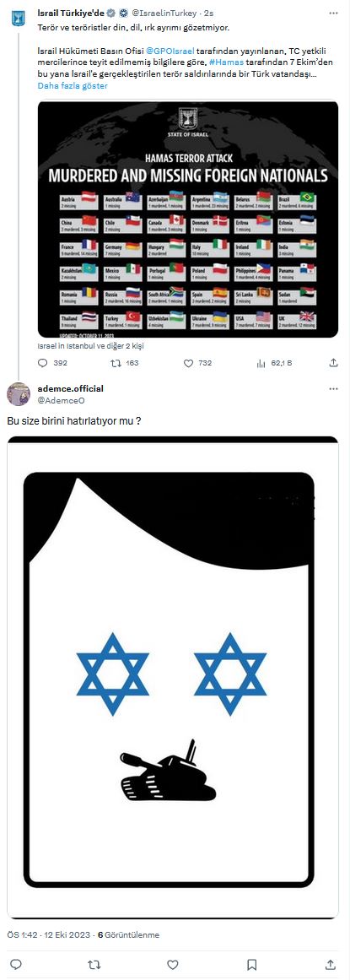This screenshot has height=980, width=350.
Task: Open the murdered and missing nationals image
Action: coord(188,219)
